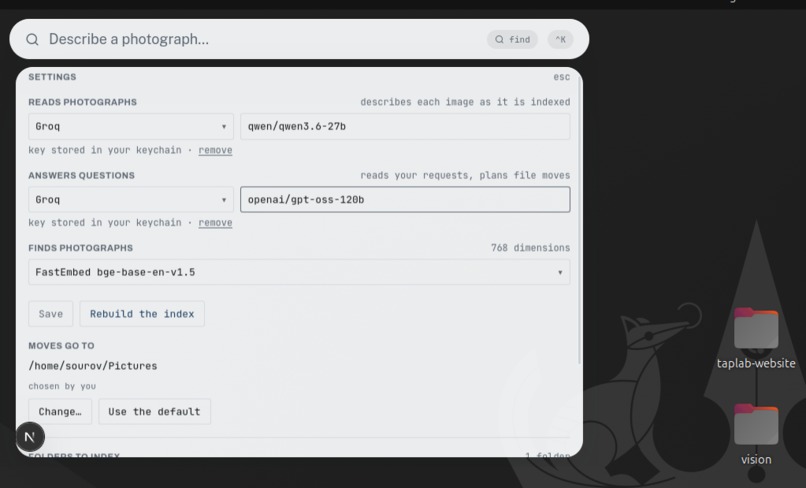806x488 pixels.
Task: Click Rebuild the index button
Action: pyautogui.click(x=142, y=314)
